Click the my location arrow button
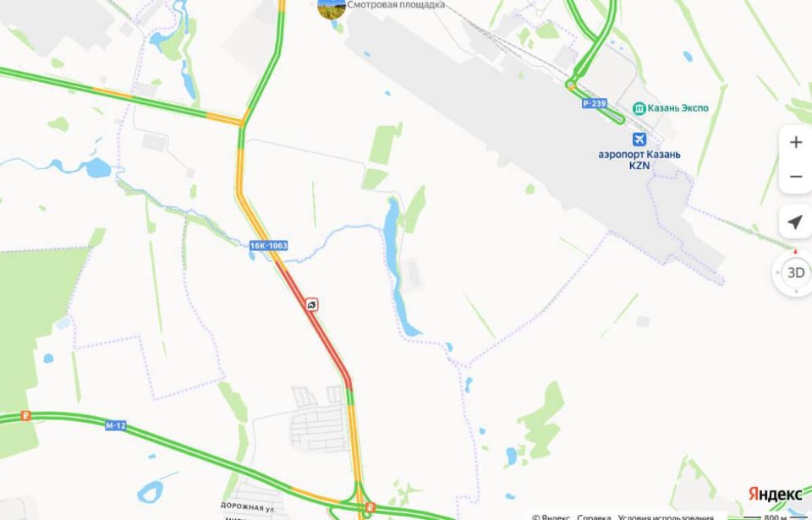The height and width of the screenshot is (520, 812). tap(795, 222)
